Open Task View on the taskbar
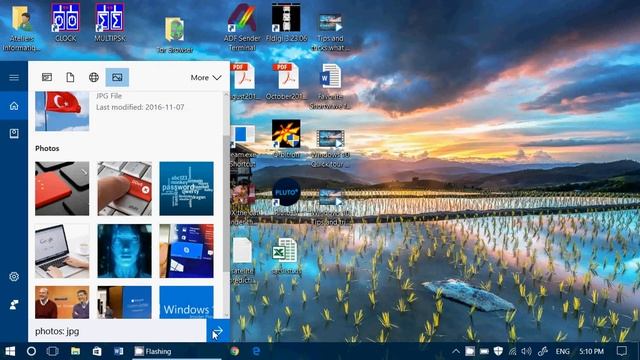 [x=53, y=351]
